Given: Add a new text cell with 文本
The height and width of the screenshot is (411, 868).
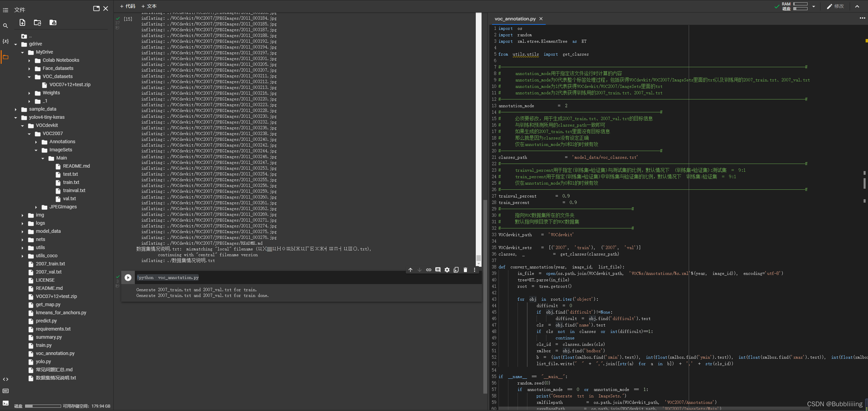Looking at the screenshot, I should (149, 6).
